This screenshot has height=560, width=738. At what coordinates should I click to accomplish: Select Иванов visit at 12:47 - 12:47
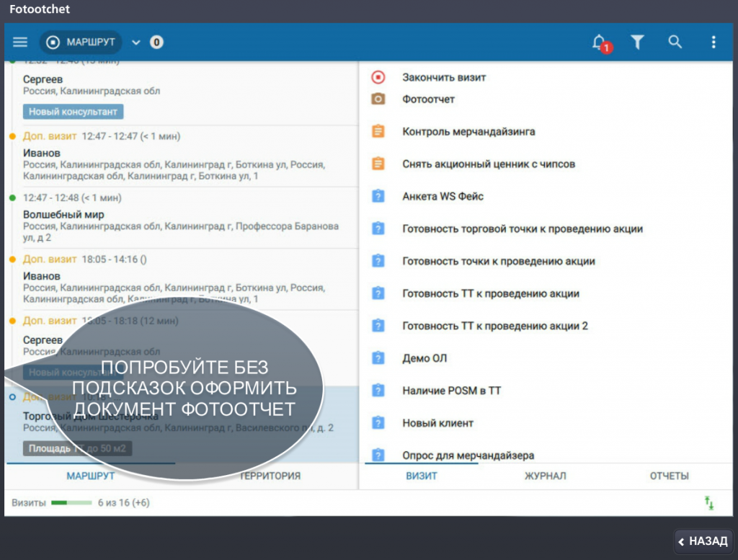tap(182, 156)
